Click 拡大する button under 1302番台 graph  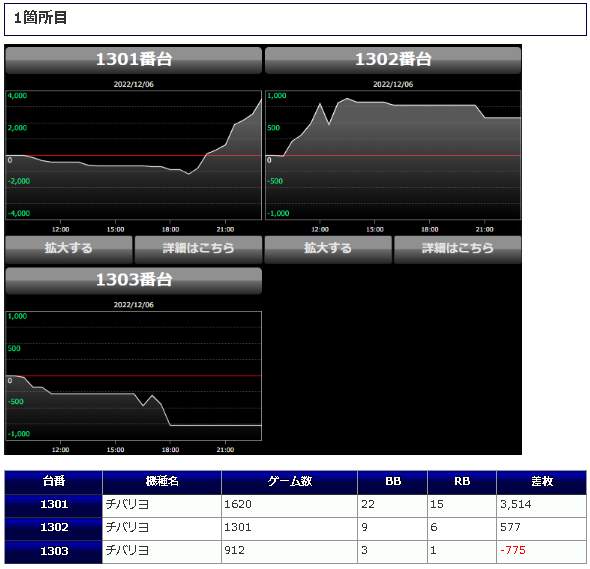click(328, 248)
